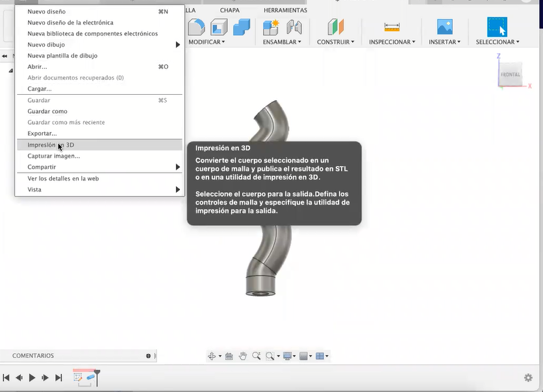Open Viewports dropdown arrow
Screen dimensions: 543x392
pos(327,356)
